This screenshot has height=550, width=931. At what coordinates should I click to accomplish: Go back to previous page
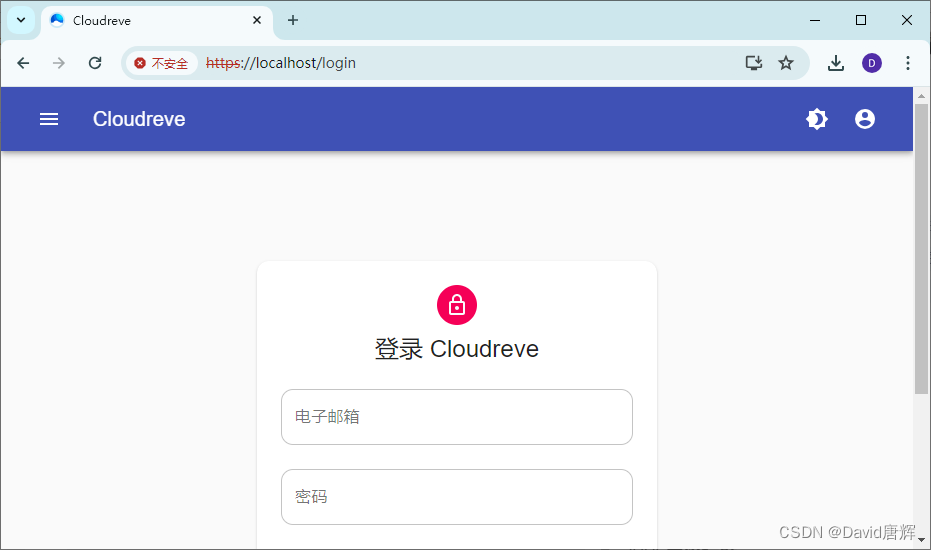pos(23,63)
